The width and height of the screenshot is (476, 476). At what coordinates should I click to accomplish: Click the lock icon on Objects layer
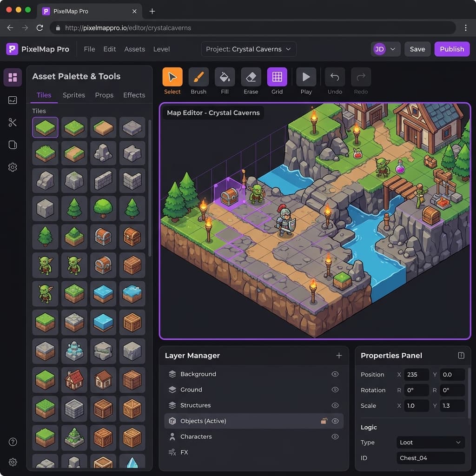(324, 421)
